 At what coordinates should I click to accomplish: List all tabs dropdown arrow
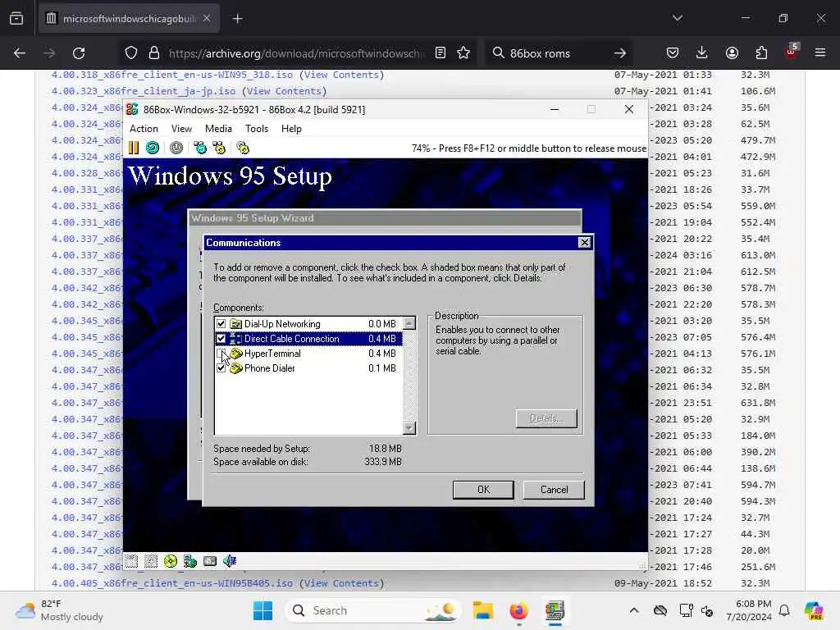tap(677, 18)
